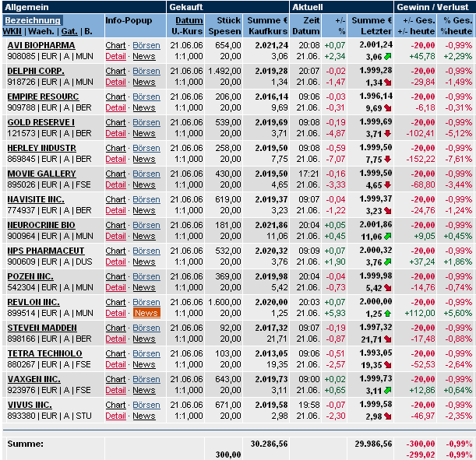Select HERLEY INDUSTR loss -152,22 value
Viewport: 476px width, 460px height.
tap(421, 160)
